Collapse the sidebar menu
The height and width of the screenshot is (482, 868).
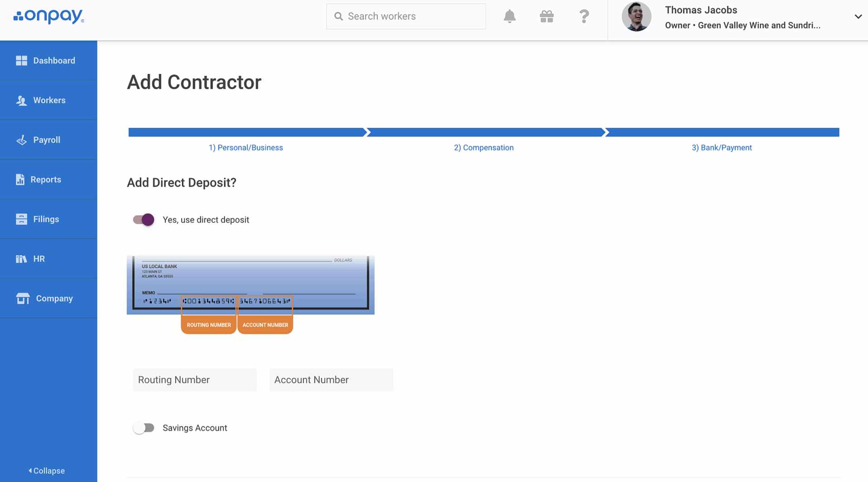(47, 471)
